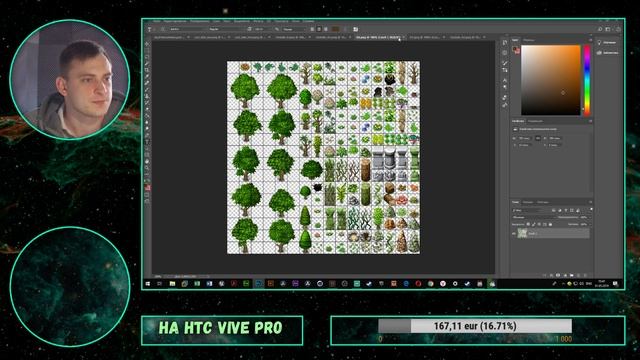Switch to the Контуры tab
640x360 pixels.
point(542,202)
